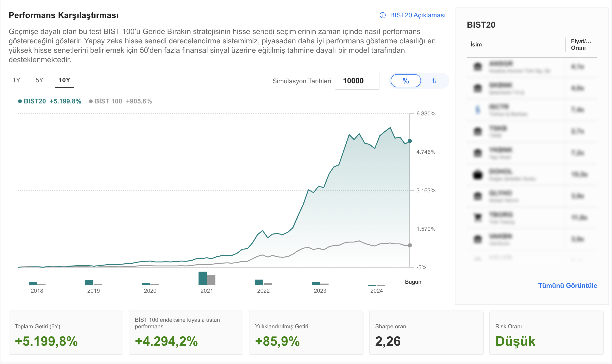
Task: Click the Fiyat/... Oranı column header
Action: pyautogui.click(x=581, y=44)
